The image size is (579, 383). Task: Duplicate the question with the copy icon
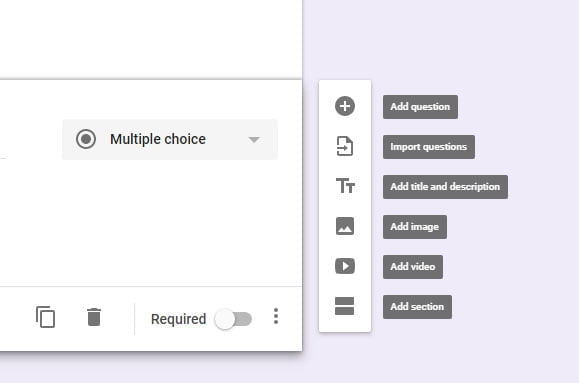pyautogui.click(x=45, y=317)
